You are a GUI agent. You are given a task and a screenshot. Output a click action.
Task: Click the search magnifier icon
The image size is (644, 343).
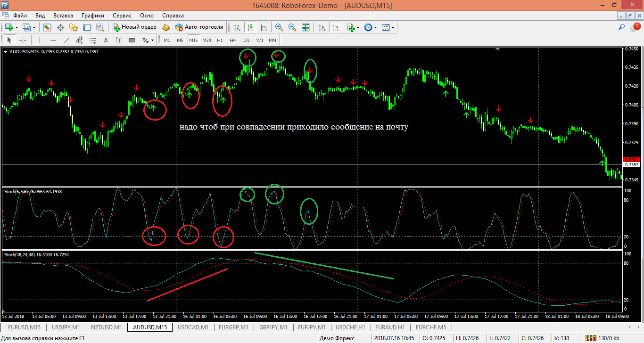point(622,27)
